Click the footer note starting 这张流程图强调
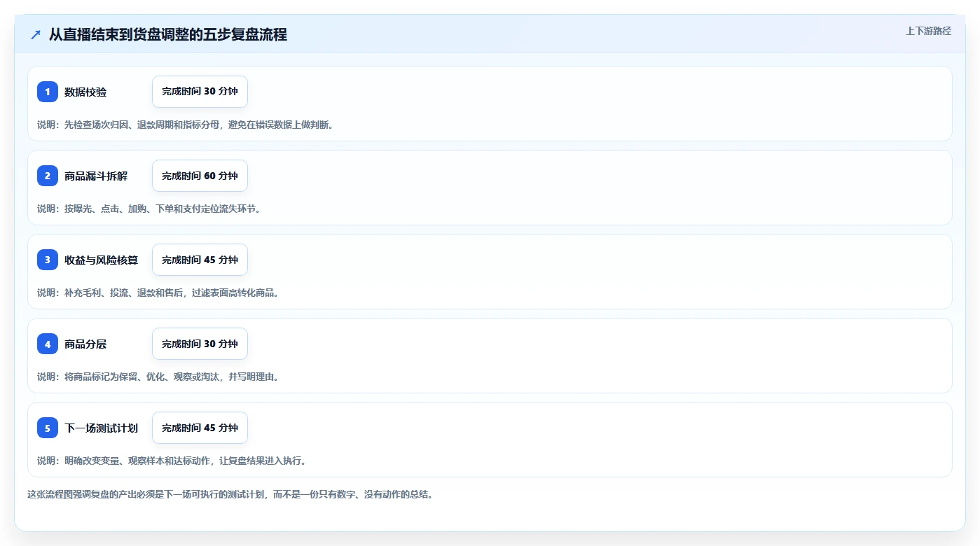Viewport: 980px width, 546px height. pyautogui.click(x=230, y=494)
